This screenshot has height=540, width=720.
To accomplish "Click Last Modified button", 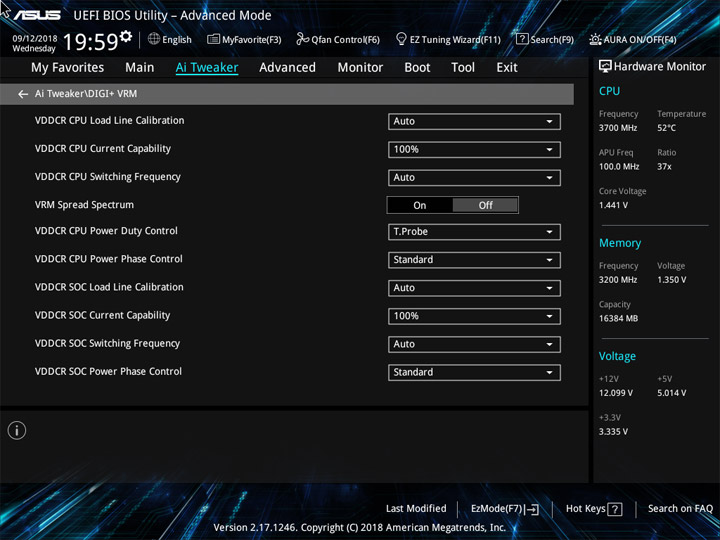I will coord(416,508).
